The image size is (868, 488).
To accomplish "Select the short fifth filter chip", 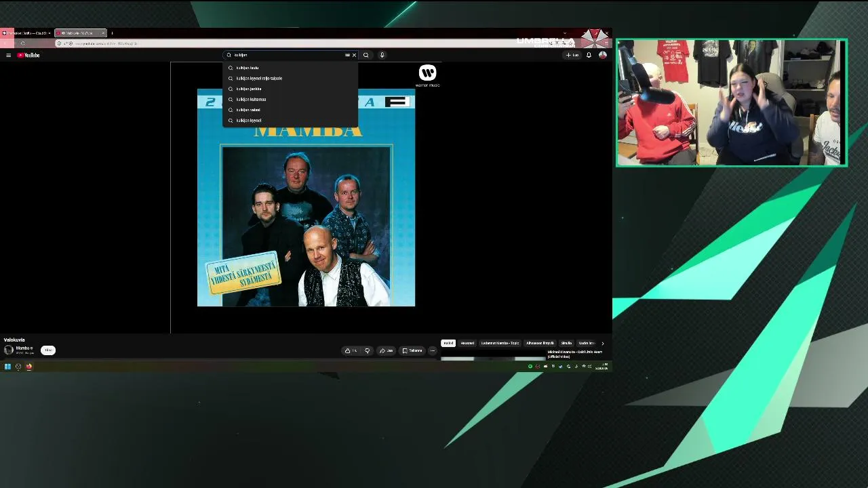I will point(566,343).
